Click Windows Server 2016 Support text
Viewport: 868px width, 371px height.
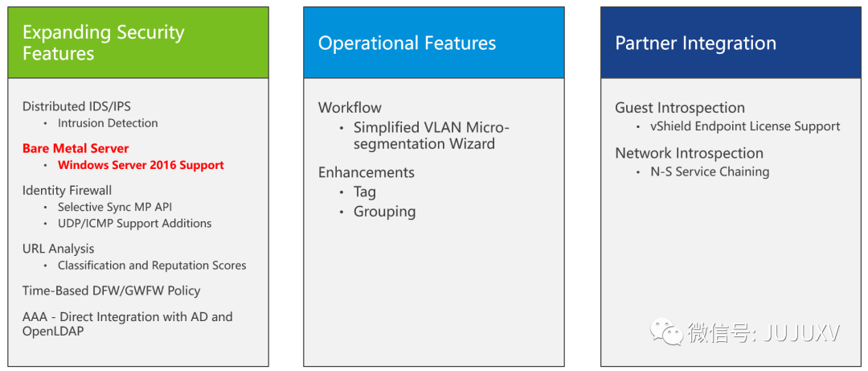click(x=141, y=165)
